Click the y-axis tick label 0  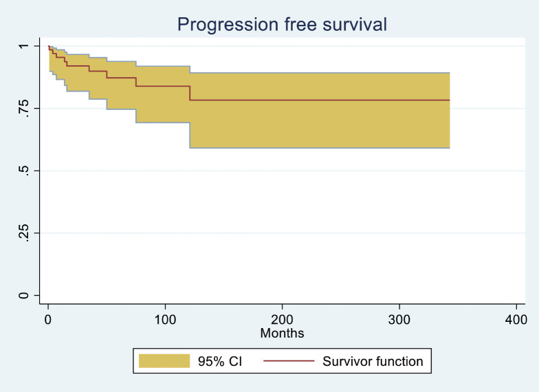click(x=23, y=296)
